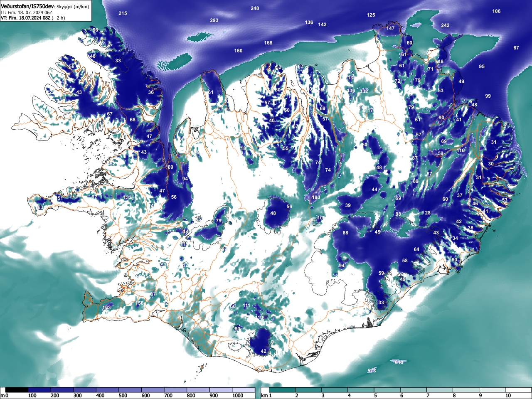Click the 'm 0' legend label

coord(5,396)
